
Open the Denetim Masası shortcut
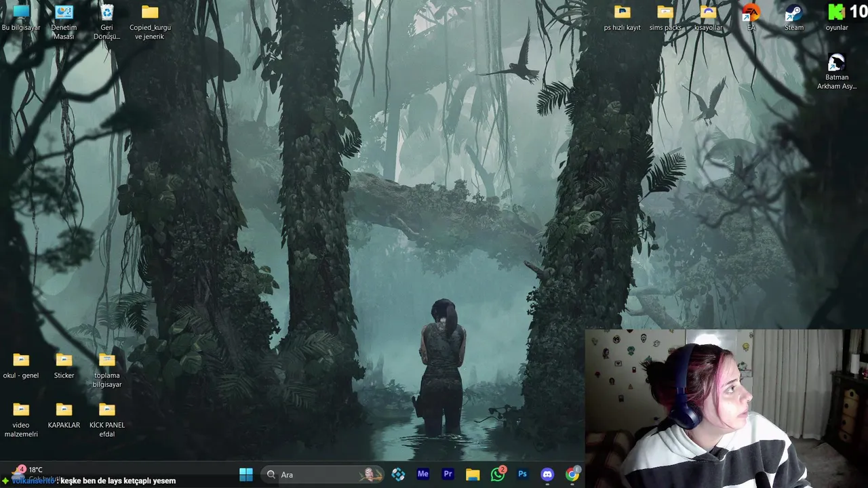click(64, 22)
